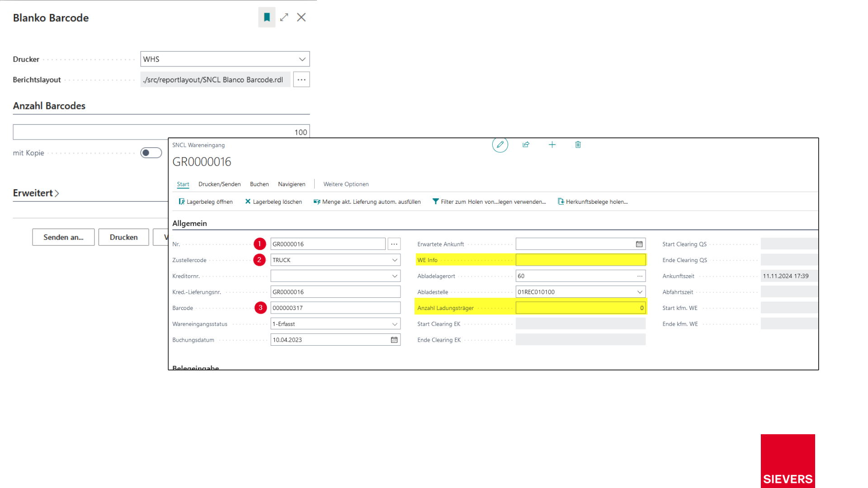Open the Wareneingangsstatus dropdown arrow
The height and width of the screenshot is (488, 868).
(x=395, y=324)
